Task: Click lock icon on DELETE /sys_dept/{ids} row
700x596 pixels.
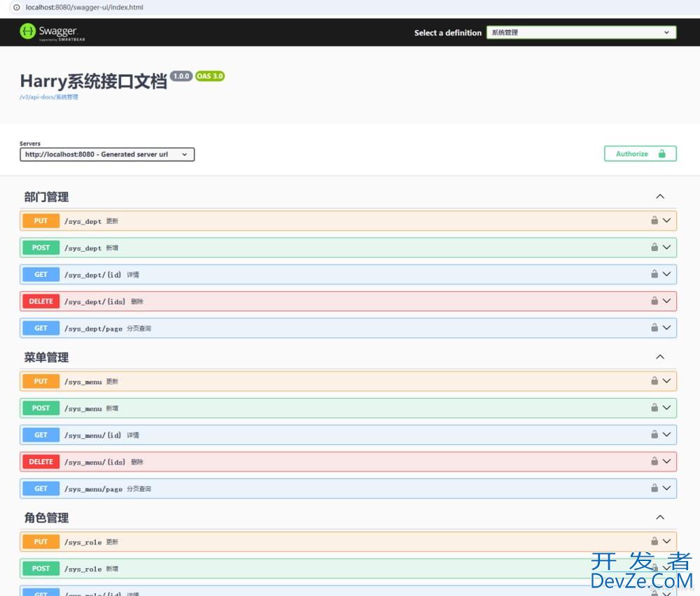Action: pos(654,300)
